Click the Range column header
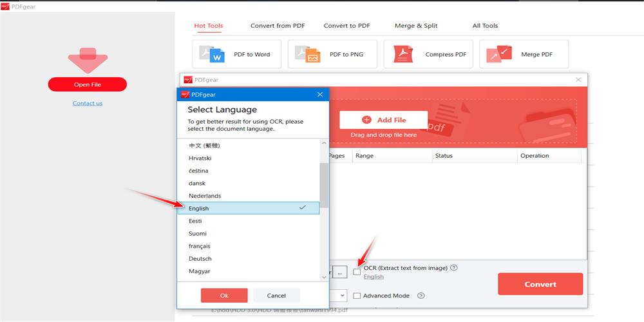The width and height of the screenshot is (644, 322). point(392,156)
